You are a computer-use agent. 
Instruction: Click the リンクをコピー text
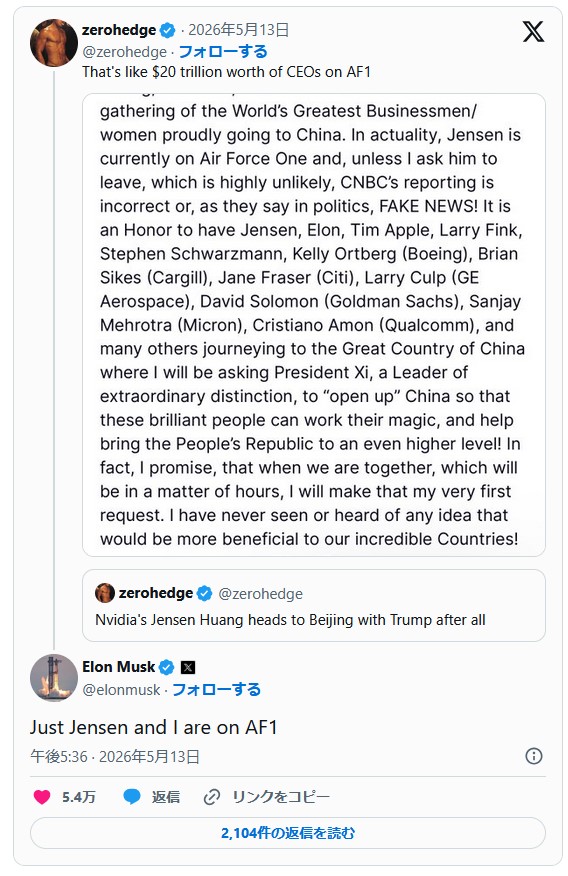click(x=281, y=797)
